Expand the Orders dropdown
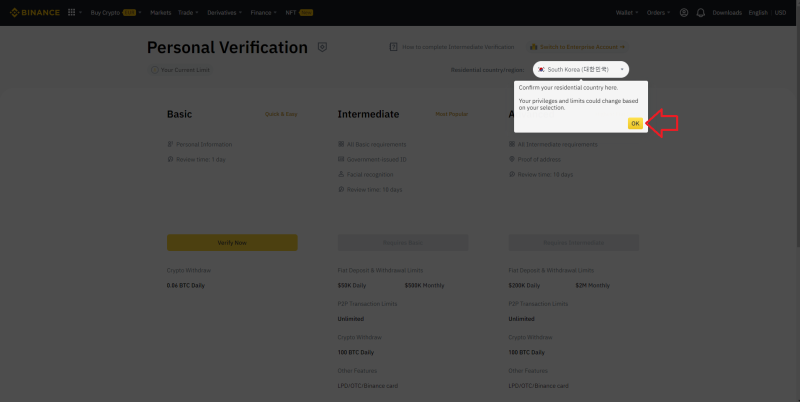This screenshot has width=800, height=402. point(659,13)
